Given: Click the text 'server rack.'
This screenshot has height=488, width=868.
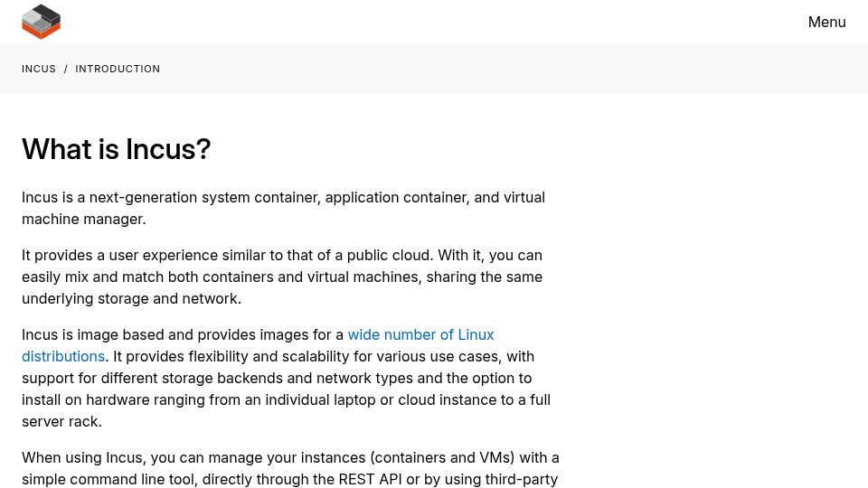Looking at the screenshot, I should (61, 422).
